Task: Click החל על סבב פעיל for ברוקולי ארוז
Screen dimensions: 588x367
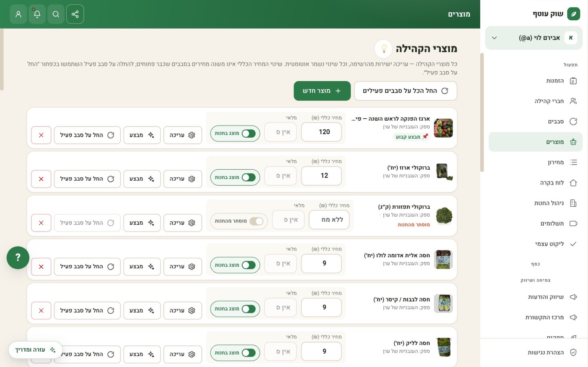Action: pyautogui.click(x=87, y=179)
